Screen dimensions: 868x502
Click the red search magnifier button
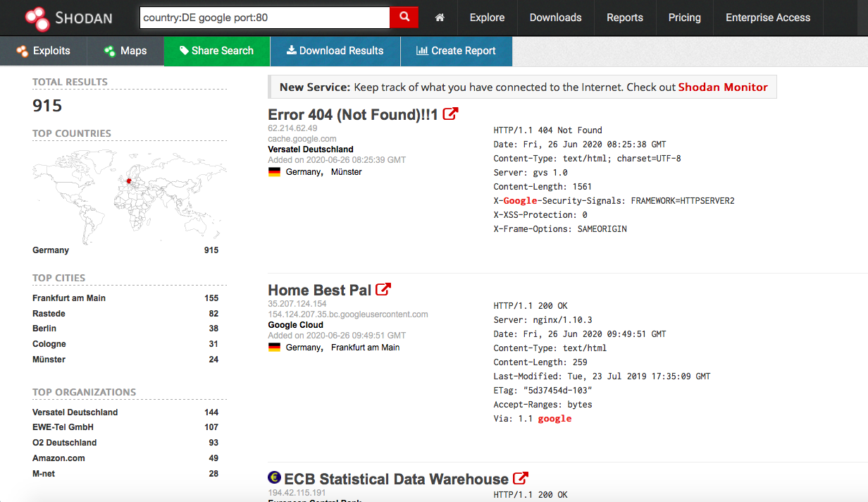[404, 17]
